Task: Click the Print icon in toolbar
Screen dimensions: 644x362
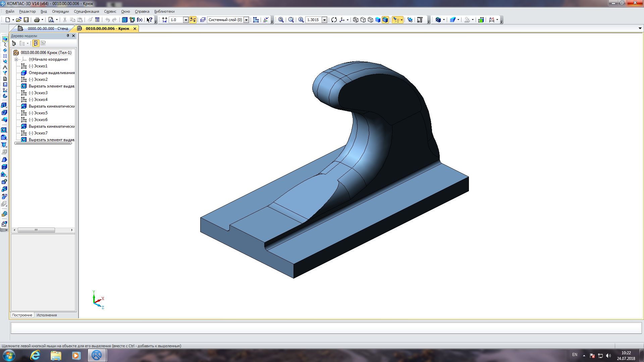Action: click(37, 20)
